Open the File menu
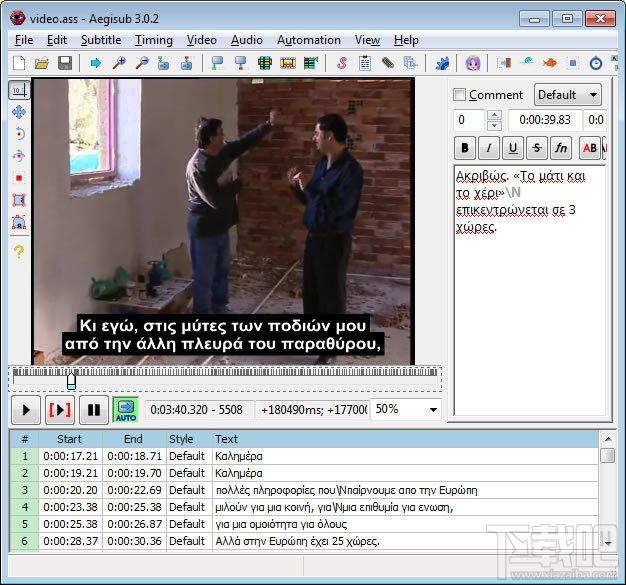The width and height of the screenshot is (626, 585). pos(24,40)
